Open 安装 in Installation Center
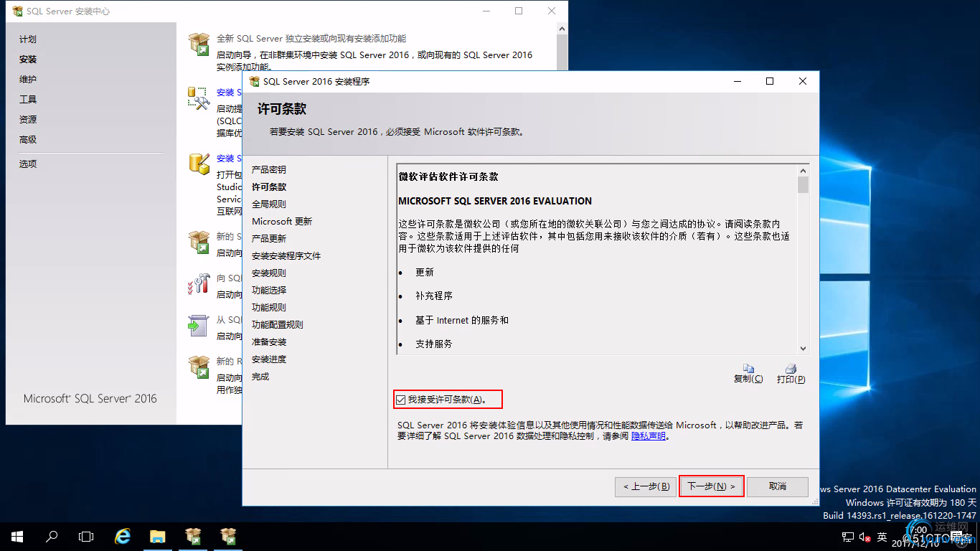980x551 pixels. tap(28, 60)
